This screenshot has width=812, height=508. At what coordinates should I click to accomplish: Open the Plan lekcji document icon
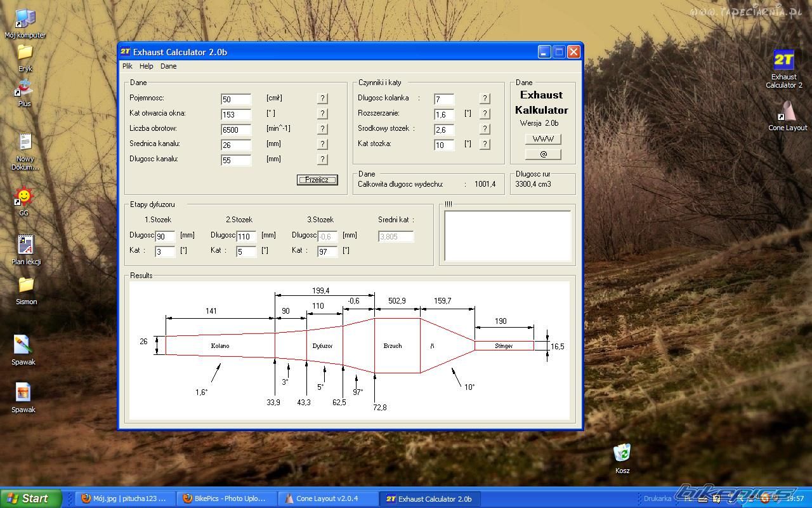[x=25, y=246]
